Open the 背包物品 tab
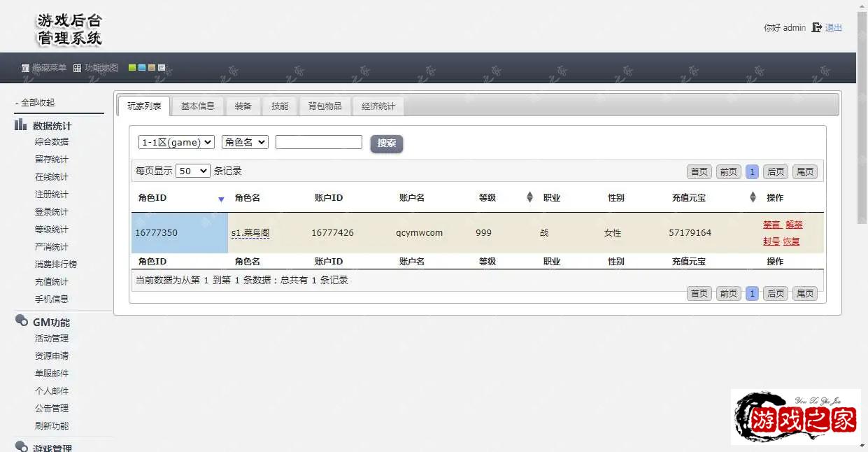This screenshot has height=452, width=868. pyautogui.click(x=325, y=106)
